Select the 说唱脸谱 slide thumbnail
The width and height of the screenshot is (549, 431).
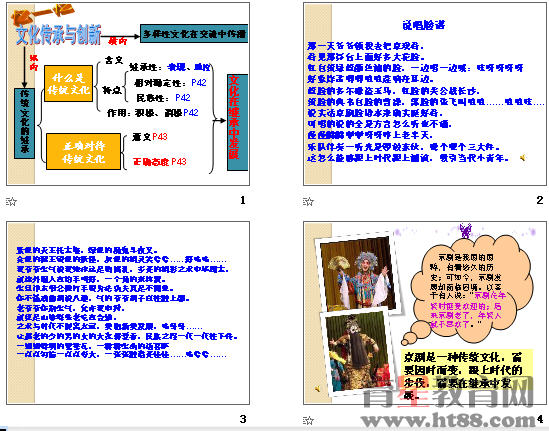425,94
